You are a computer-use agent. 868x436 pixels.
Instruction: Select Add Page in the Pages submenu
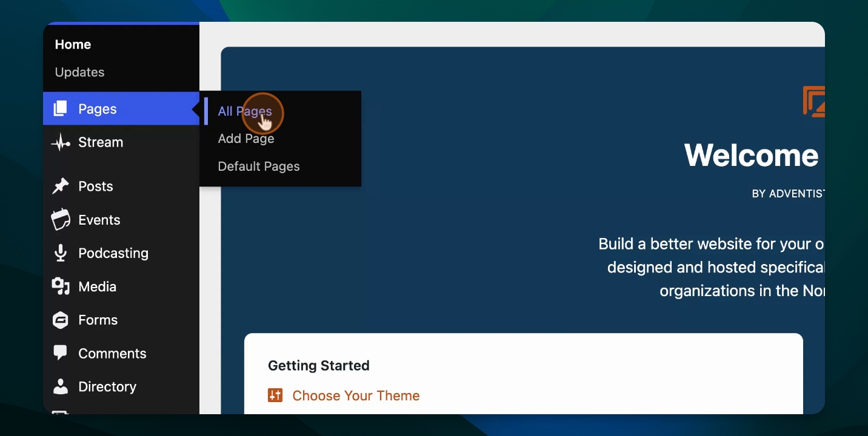[246, 139]
